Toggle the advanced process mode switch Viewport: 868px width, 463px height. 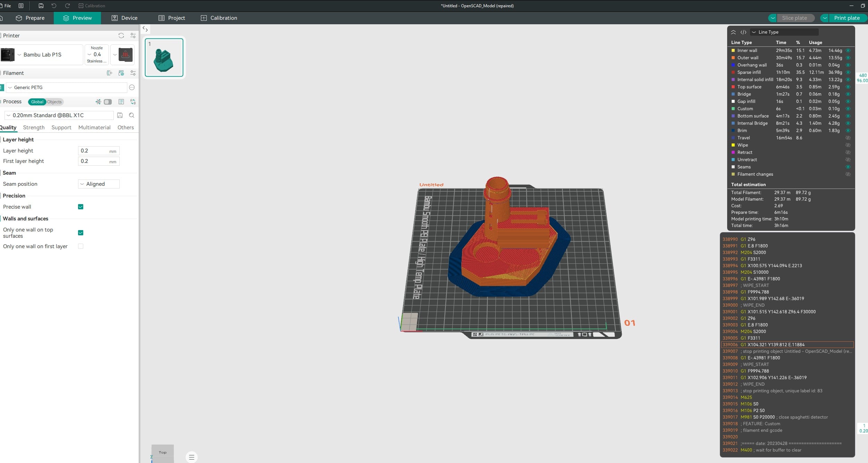point(108,102)
